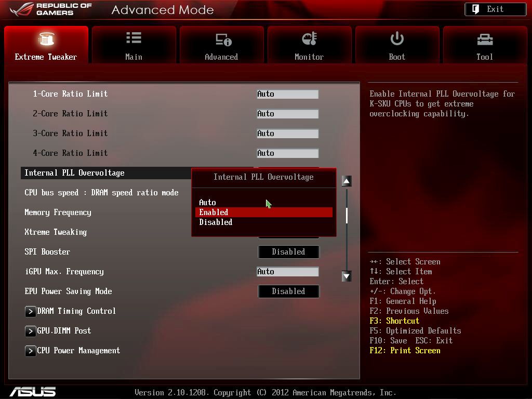Click the Exit door icon
The image size is (532, 399).
tap(476, 9)
